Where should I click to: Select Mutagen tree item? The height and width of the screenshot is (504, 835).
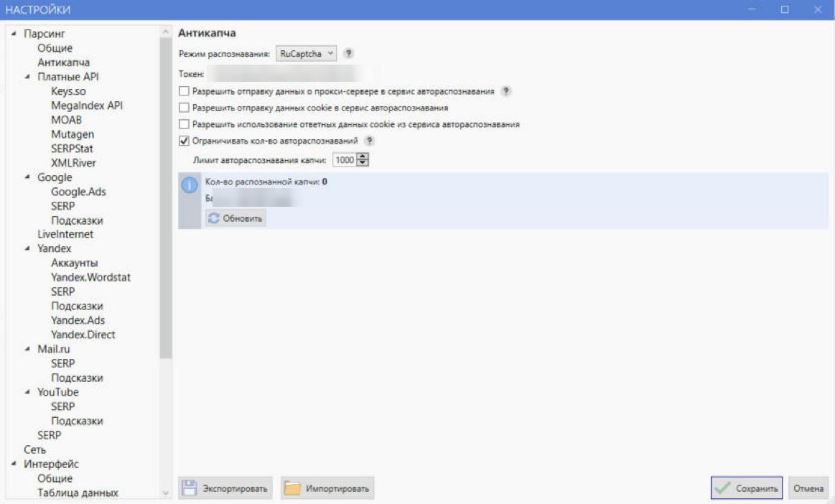(x=73, y=134)
